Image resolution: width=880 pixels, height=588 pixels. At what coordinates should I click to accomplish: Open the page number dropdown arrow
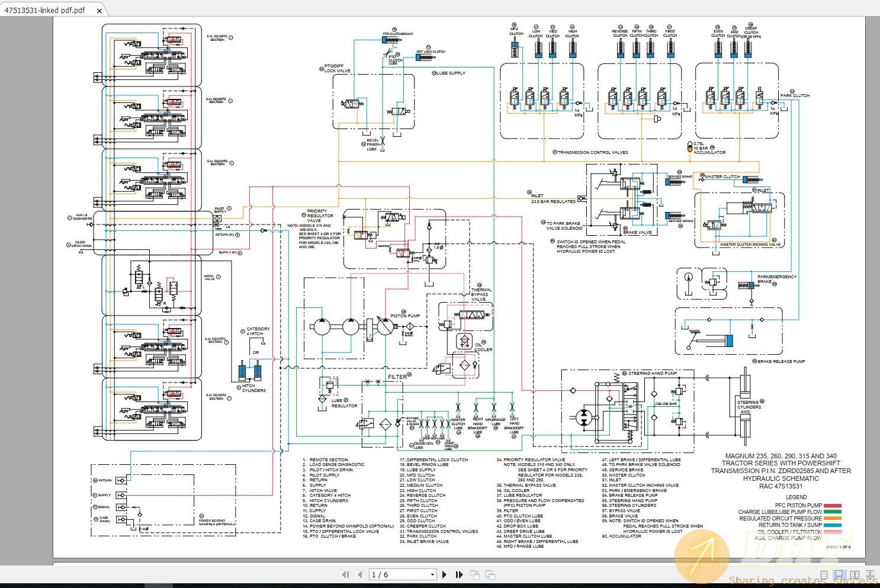point(432,574)
